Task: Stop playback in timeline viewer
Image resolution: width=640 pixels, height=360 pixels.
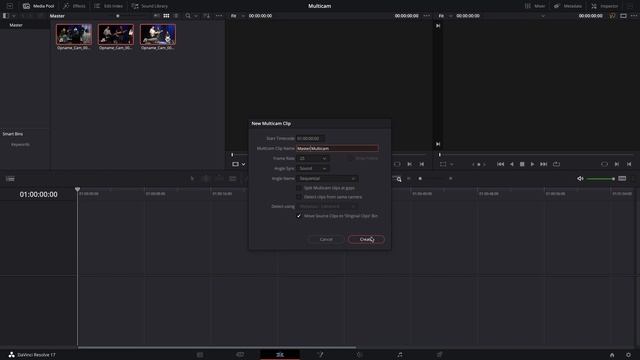Action: pos(522,164)
